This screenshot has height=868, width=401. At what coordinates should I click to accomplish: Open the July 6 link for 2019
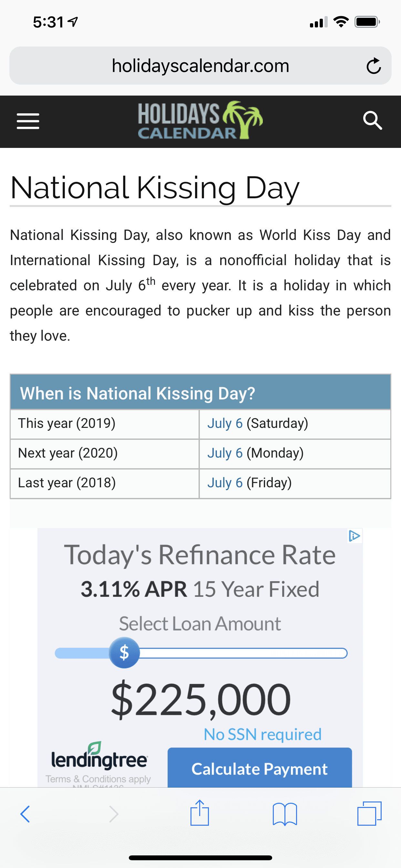(x=225, y=424)
